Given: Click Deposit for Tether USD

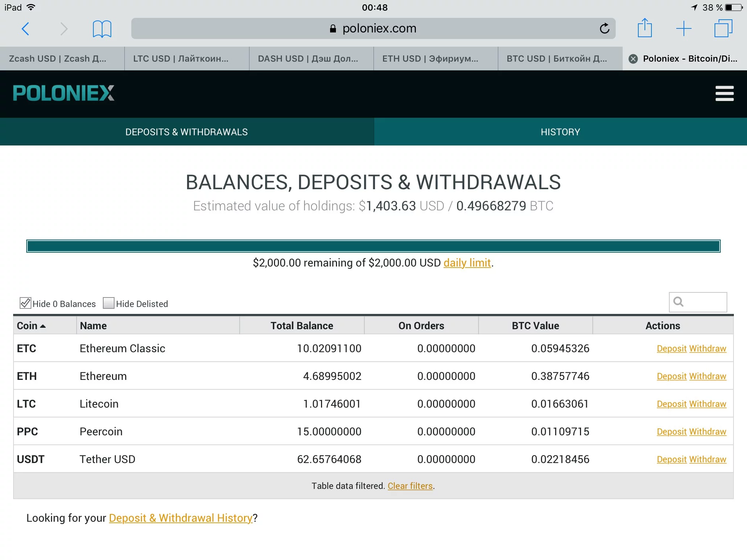Looking at the screenshot, I should [671, 459].
